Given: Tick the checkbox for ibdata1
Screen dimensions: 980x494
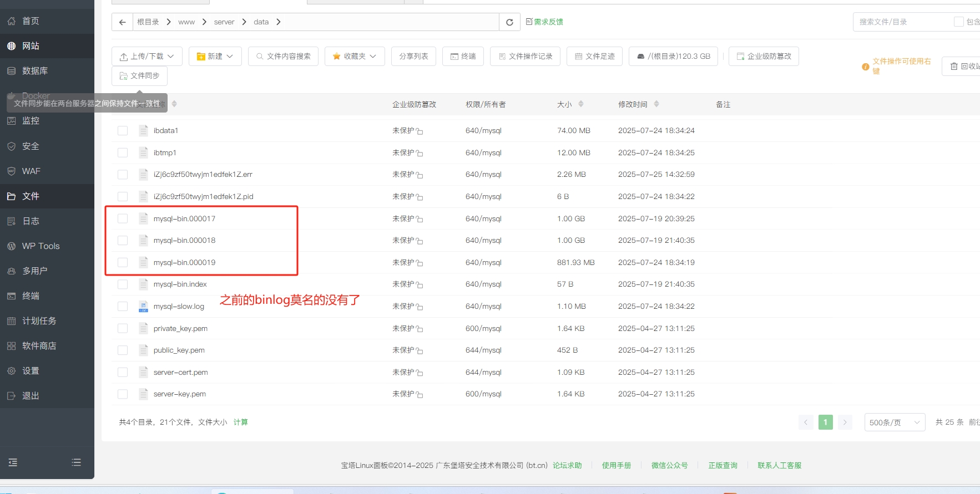Looking at the screenshot, I should click(123, 131).
